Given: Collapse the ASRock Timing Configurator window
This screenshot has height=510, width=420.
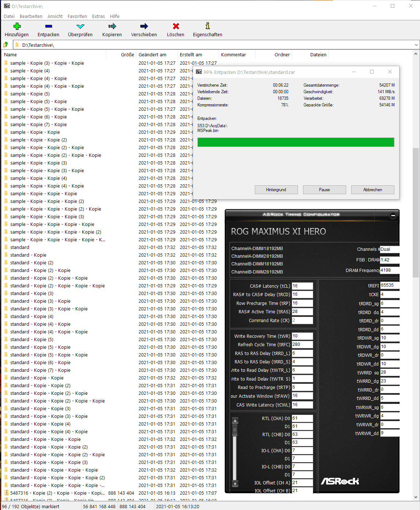Looking at the screenshot, I should [393, 216].
